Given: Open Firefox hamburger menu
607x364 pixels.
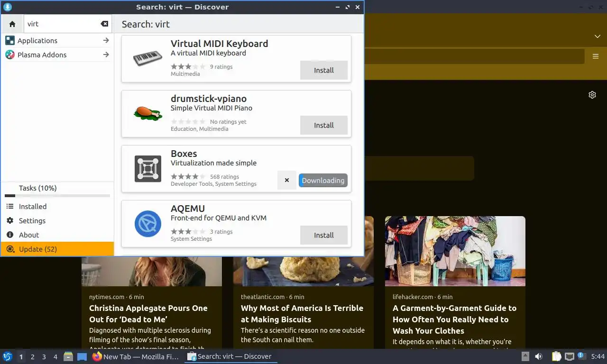Looking at the screenshot, I should click(596, 56).
